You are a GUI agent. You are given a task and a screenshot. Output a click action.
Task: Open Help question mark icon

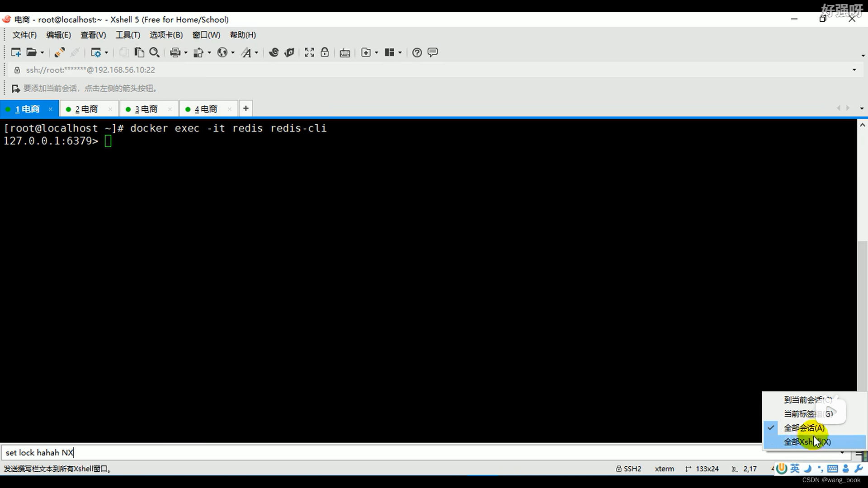tap(417, 52)
